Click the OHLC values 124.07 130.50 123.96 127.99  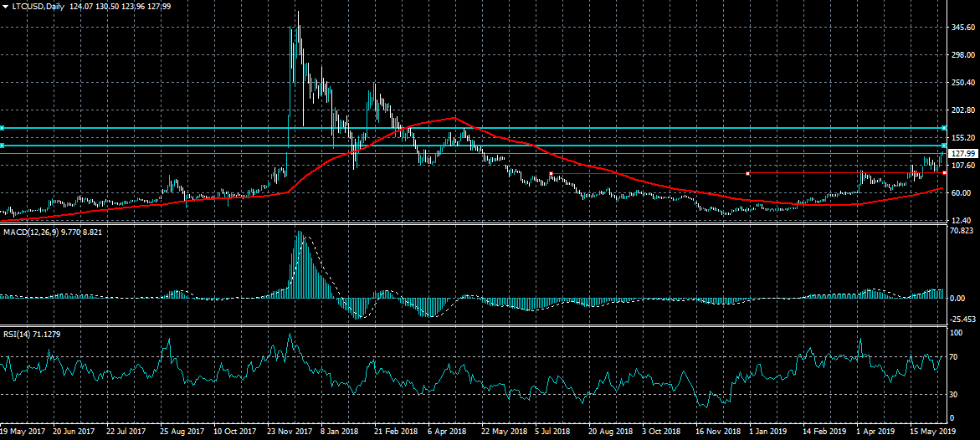click(121, 6)
